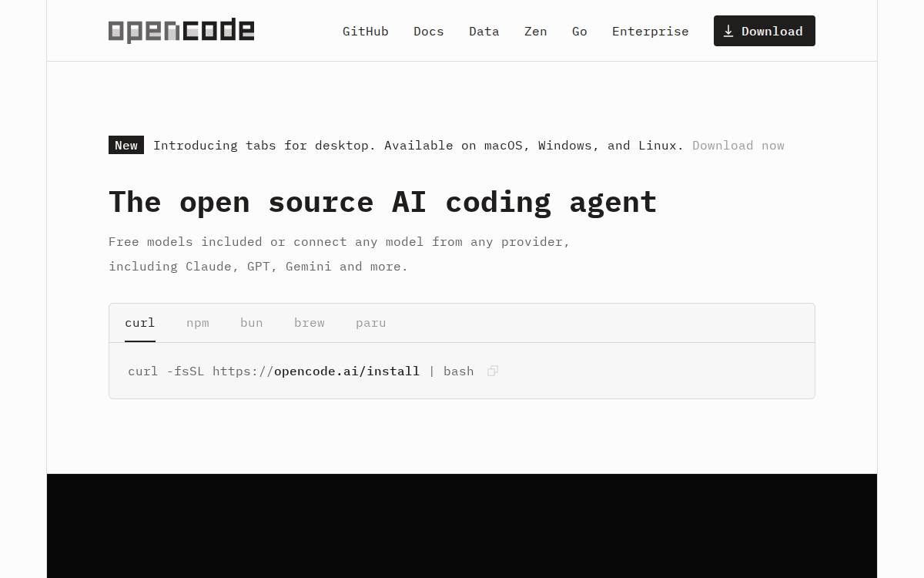The image size is (924, 578).
Task: Go to the Data page
Action: (x=484, y=31)
